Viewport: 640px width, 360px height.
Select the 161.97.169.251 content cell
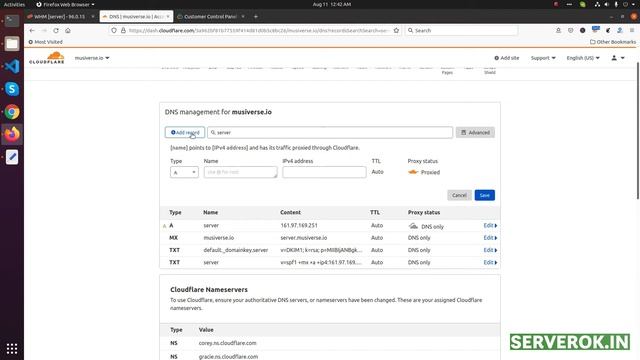point(299,225)
